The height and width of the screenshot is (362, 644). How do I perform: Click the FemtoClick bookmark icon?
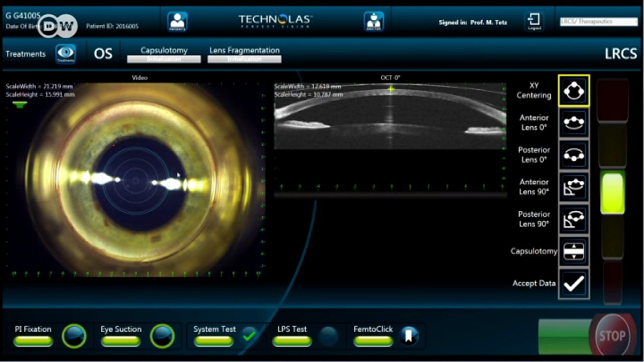click(x=409, y=336)
